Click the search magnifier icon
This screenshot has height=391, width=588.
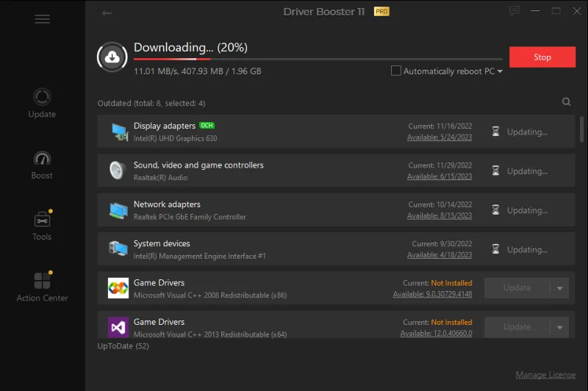(566, 103)
